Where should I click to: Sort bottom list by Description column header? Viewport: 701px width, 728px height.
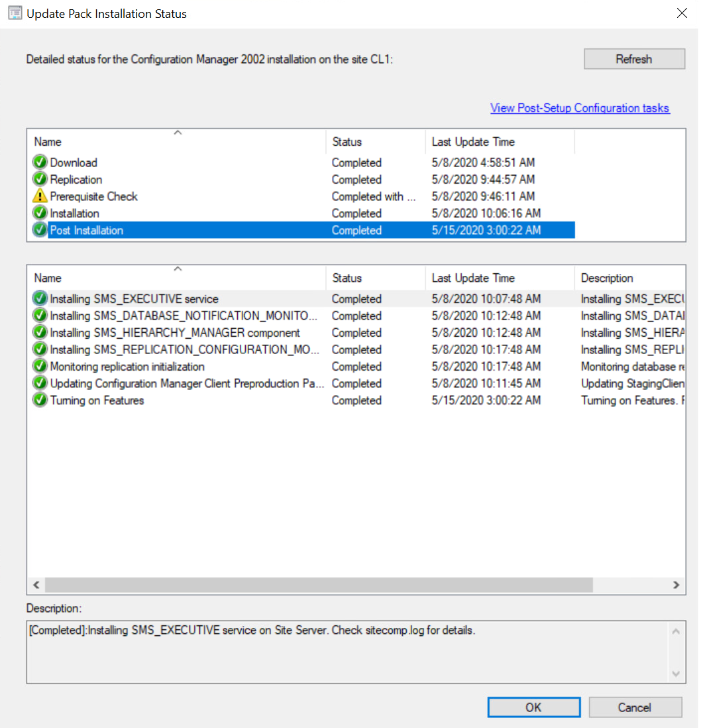click(630, 278)
